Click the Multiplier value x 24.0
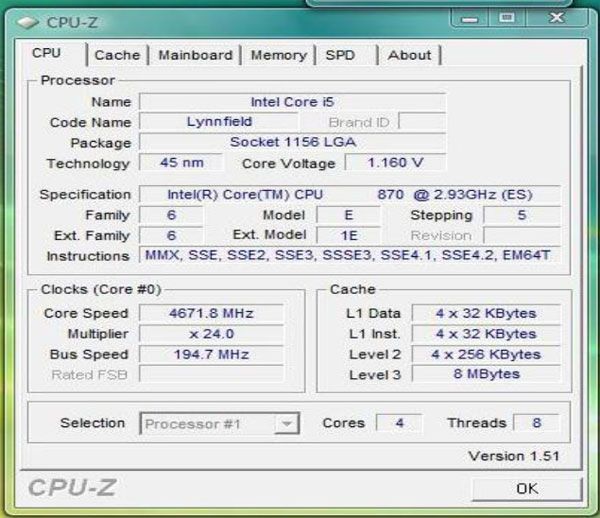Screen dimensions: 600x518 click(x=211, y=334)
